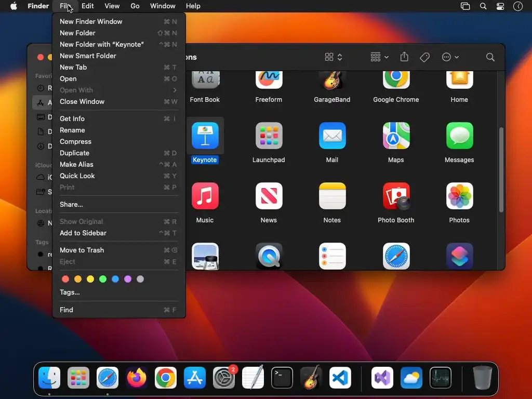This screenshot has width=532, height=399.
Task: Select the Preview app icon
Action: [205, 256]
